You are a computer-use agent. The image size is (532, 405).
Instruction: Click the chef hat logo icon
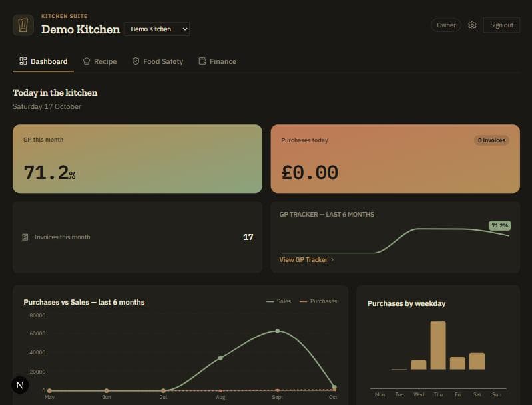23,25
